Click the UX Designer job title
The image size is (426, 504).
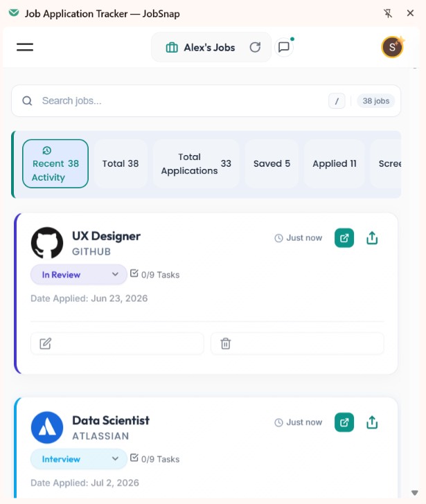[106, 236]
